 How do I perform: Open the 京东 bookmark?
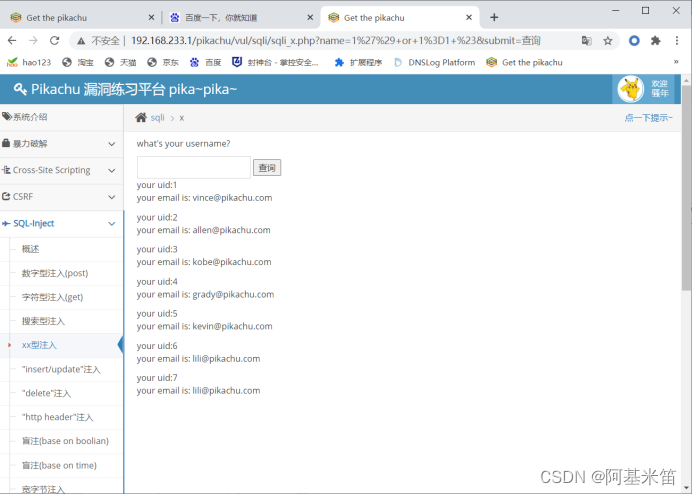tap(163, 62)
